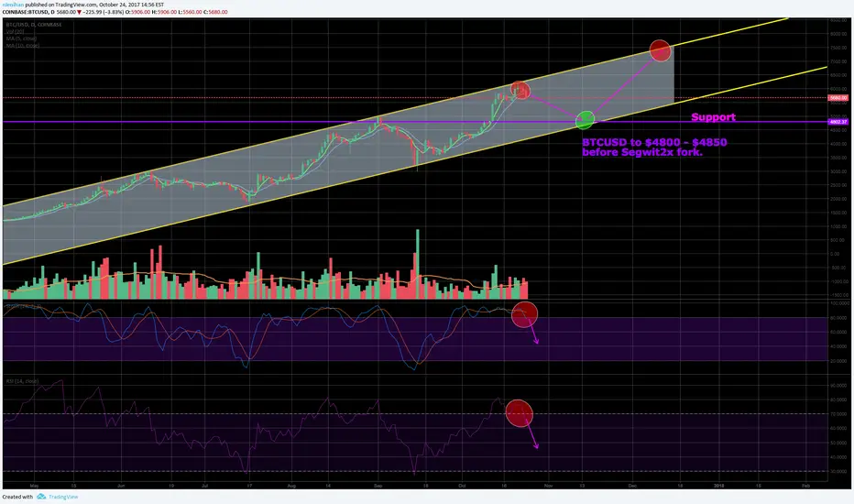This screenshot has height=504, width=854.
Task: Click the Sep label on time axis
Action: (378, 486)
